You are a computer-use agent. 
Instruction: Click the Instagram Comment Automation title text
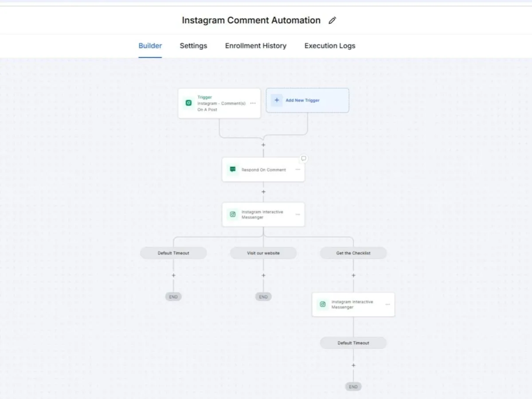tap(251, 20)
